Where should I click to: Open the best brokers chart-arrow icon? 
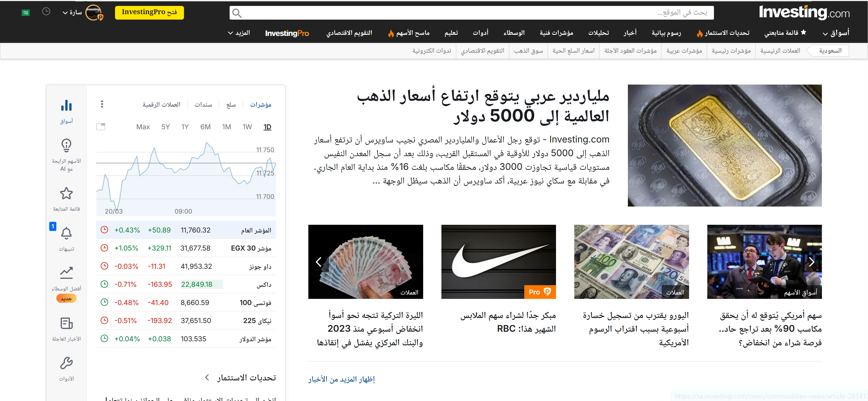[x=66, y=273]
